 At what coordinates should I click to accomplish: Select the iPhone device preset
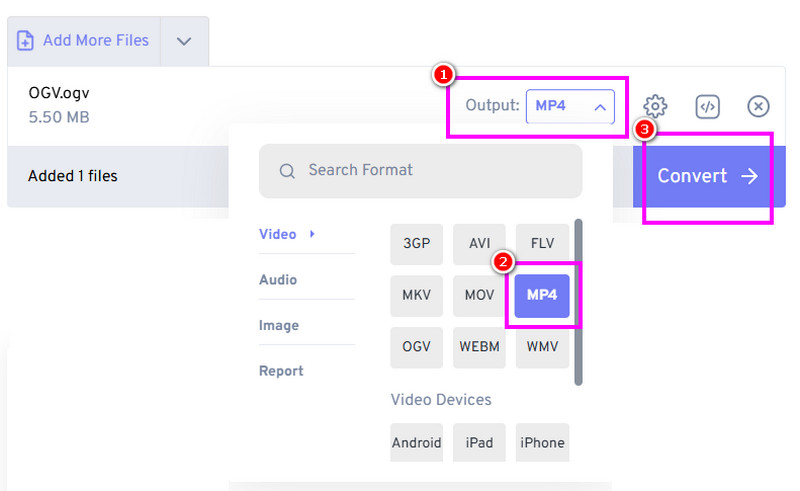pyautogui.click(x=542, y=442)
